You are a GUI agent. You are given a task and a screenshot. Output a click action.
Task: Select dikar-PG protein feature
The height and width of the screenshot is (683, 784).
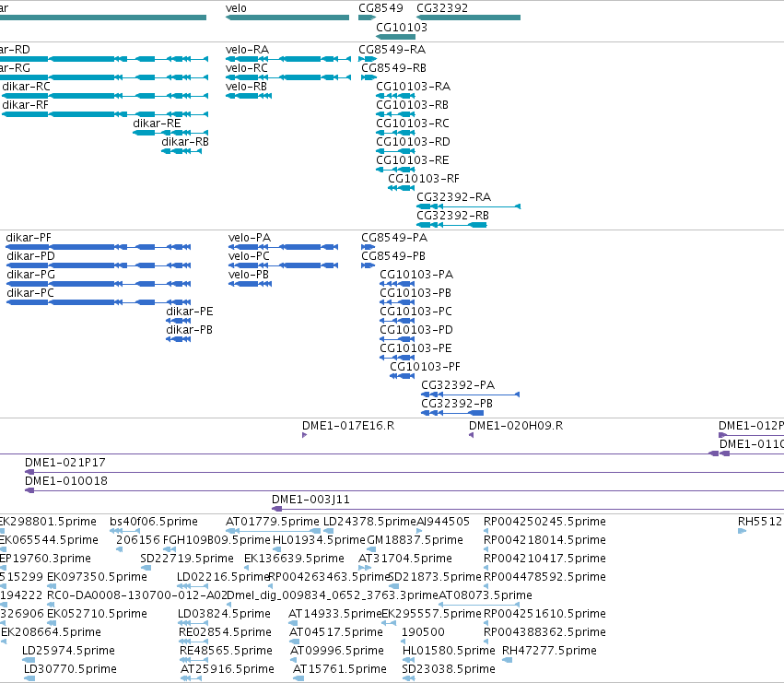[99, 284]
